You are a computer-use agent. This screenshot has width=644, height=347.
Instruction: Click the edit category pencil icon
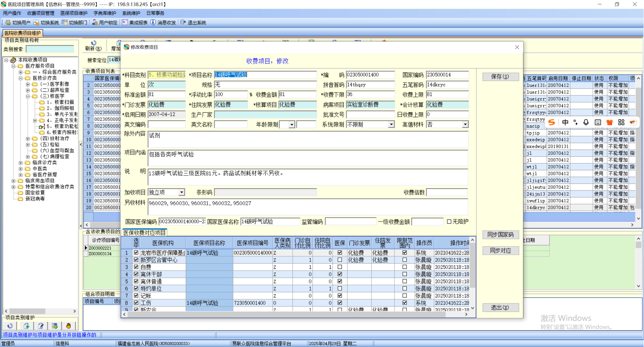point(40,326)
